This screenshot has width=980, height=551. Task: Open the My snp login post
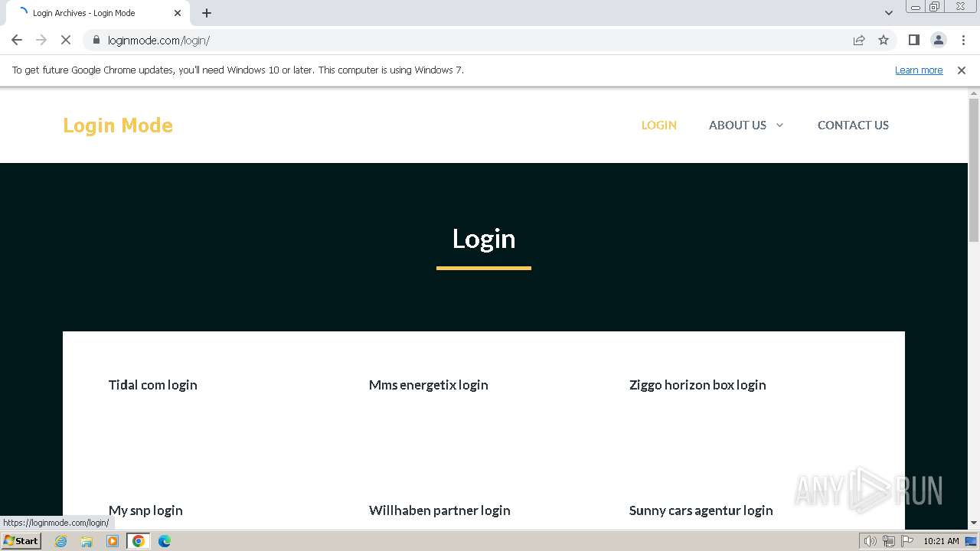(145, 510)
